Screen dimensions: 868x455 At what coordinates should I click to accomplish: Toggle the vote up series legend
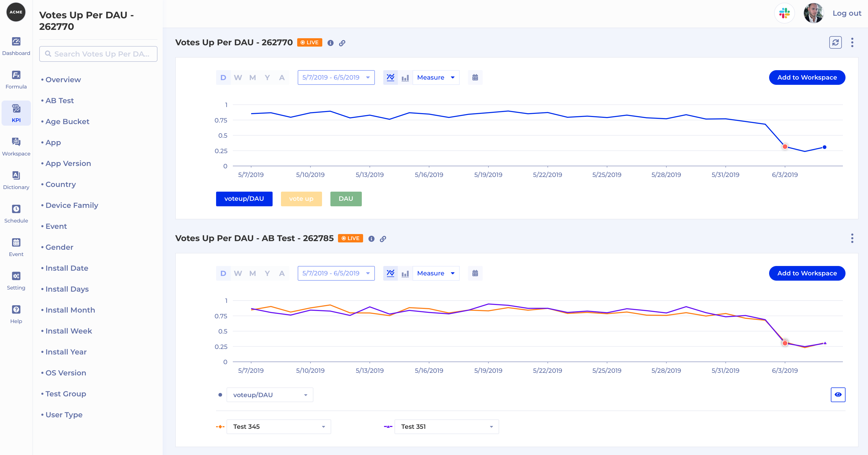301,199
